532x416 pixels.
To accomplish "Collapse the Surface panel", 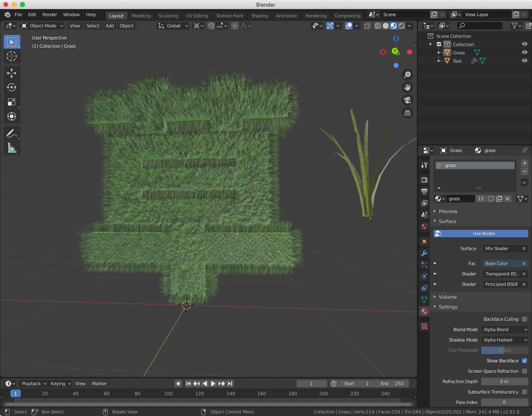I will [447, 222].
